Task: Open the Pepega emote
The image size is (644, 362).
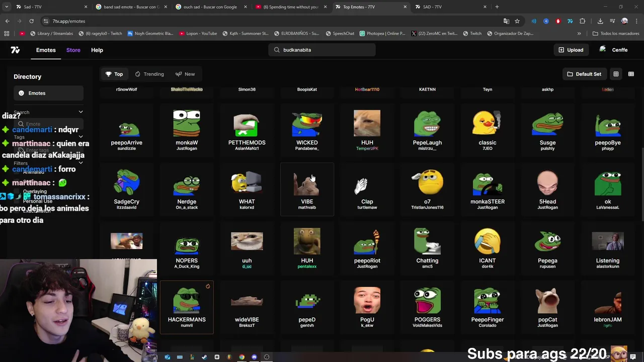Action: 547,249
